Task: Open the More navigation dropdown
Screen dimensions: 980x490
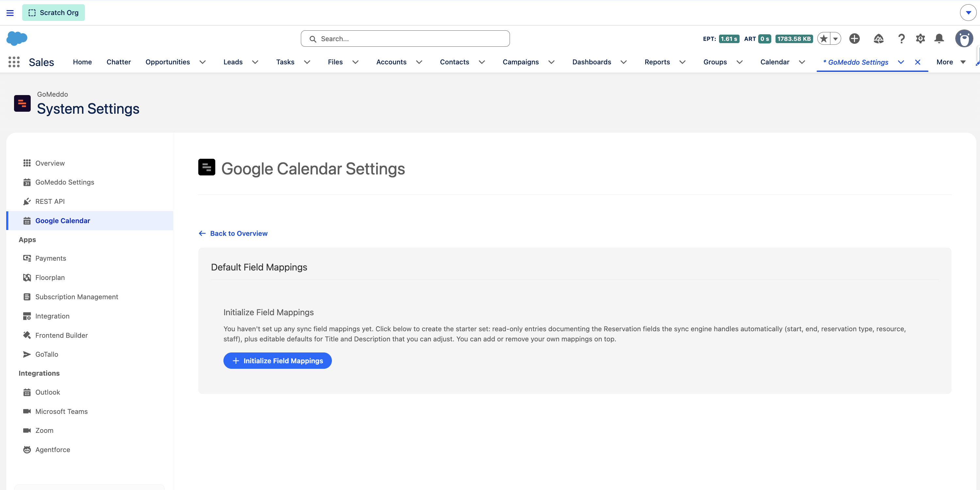Action: (x=951, y=62)
